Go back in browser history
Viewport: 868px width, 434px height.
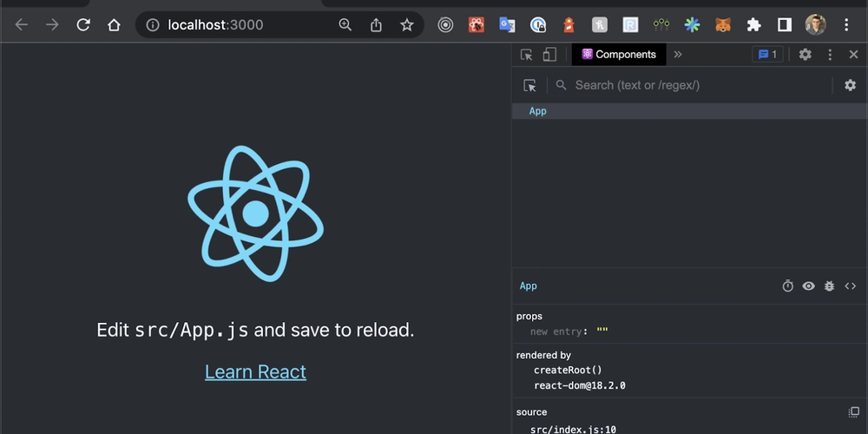coord(21,25)
